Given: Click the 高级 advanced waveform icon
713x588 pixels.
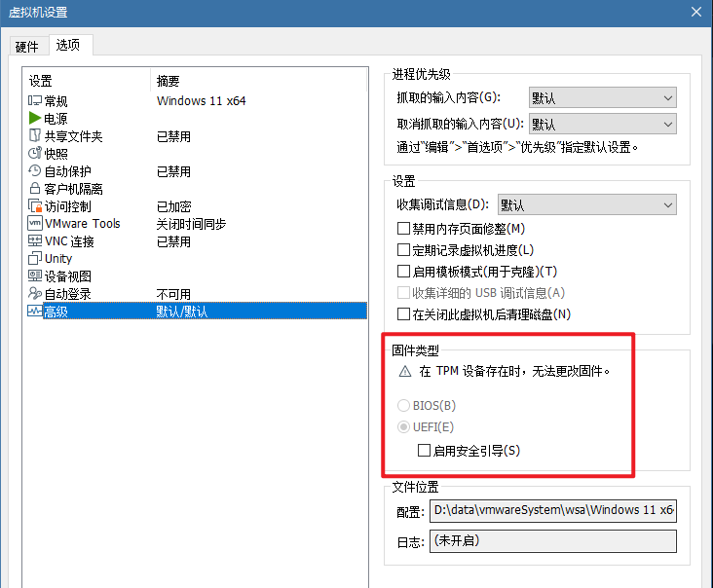Looking at the screenshot, I should coord(35,311).
